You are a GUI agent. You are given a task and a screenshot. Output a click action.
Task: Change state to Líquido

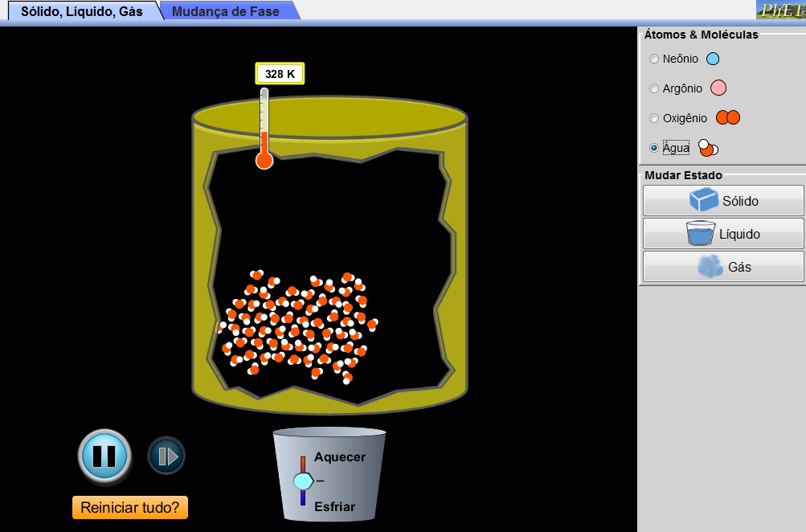point(722,234)
